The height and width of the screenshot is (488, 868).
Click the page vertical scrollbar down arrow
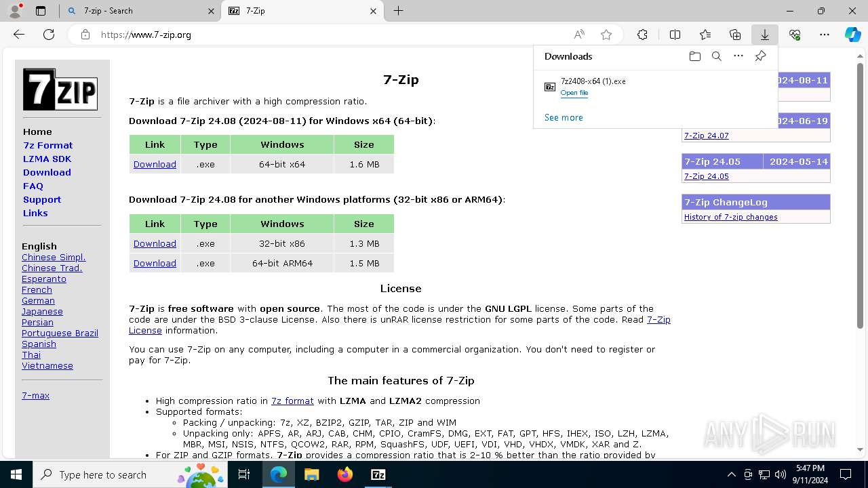tap(861, 449)
